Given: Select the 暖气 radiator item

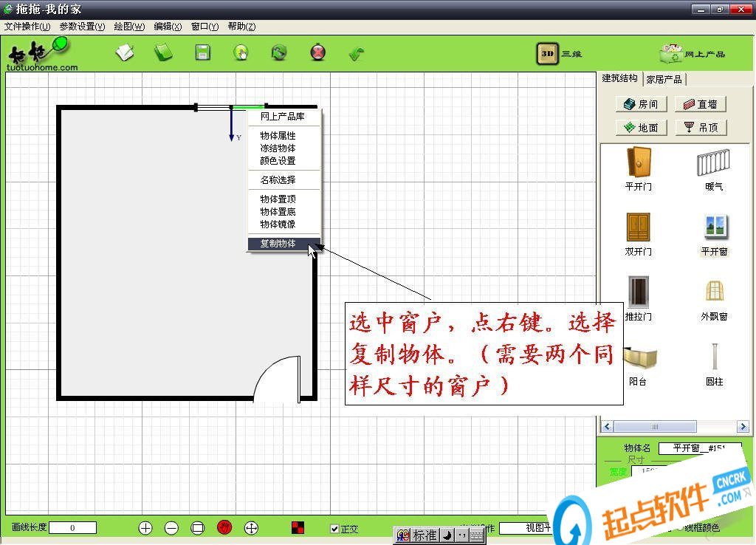Looking at the screenshot, I should tap(714, 169).
